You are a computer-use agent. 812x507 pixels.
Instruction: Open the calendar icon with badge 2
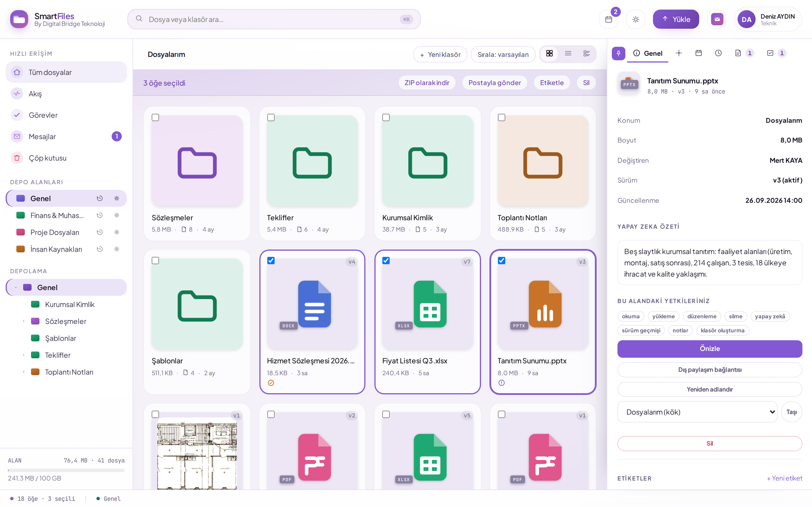(x=608, y=19)
